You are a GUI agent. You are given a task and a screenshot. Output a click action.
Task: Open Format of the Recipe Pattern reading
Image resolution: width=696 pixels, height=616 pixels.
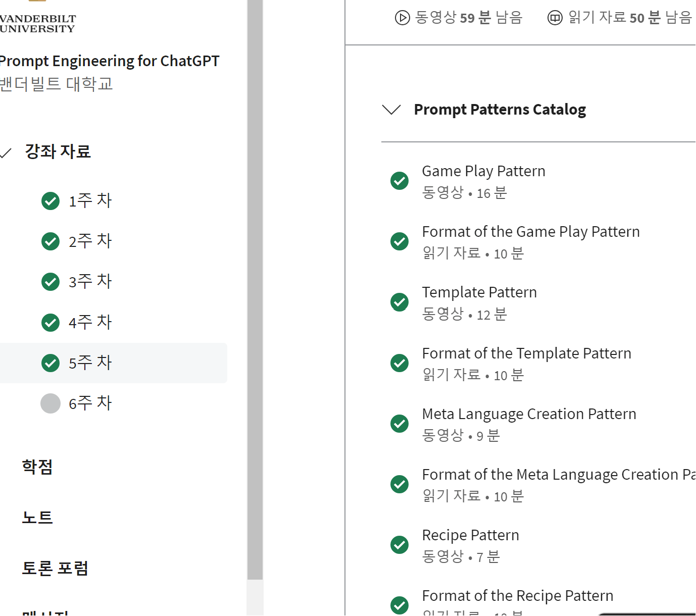pyautogui.click(x=518, y=596)
